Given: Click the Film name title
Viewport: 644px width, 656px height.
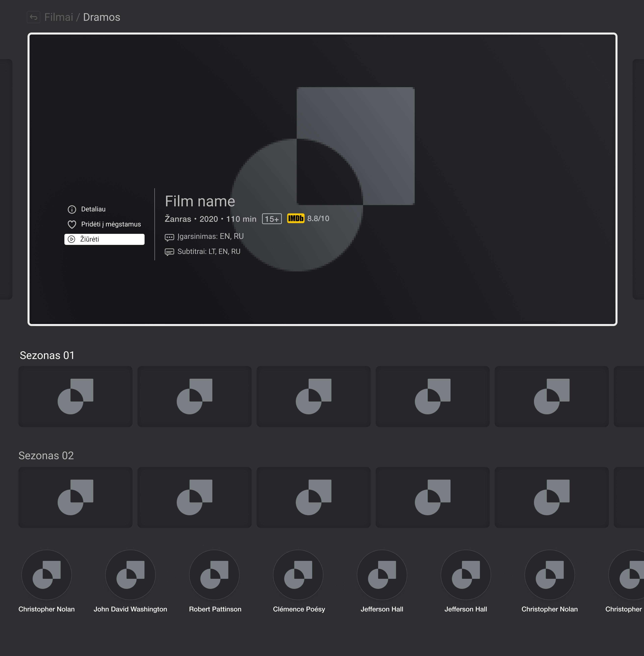Looking at the screenshot, I should click(200, 201).
